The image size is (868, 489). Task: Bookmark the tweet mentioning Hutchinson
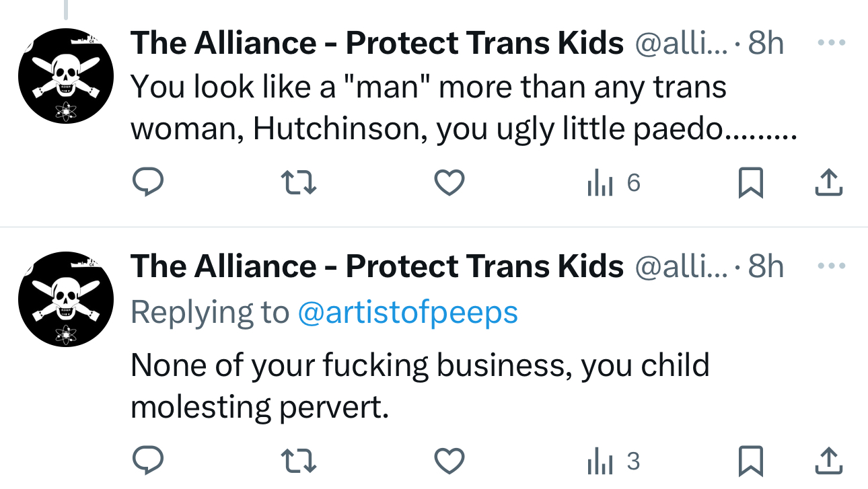[x=750, y=182]
